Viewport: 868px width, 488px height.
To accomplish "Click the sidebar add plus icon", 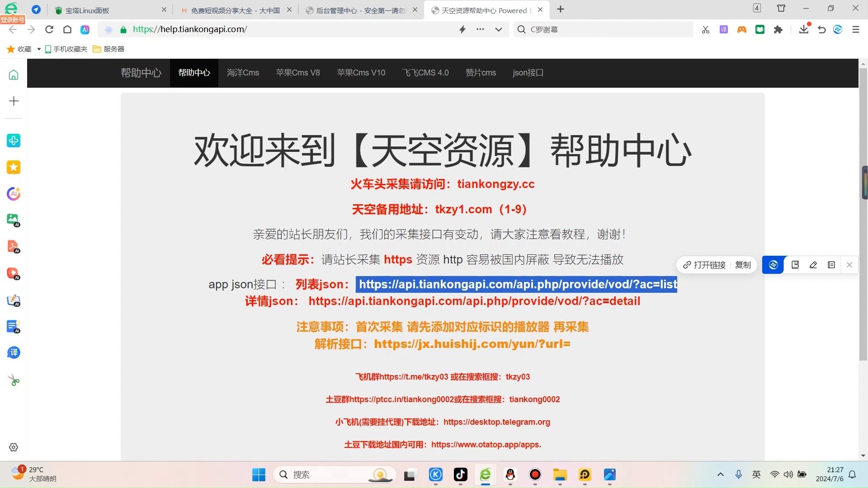I will (14, 101).
